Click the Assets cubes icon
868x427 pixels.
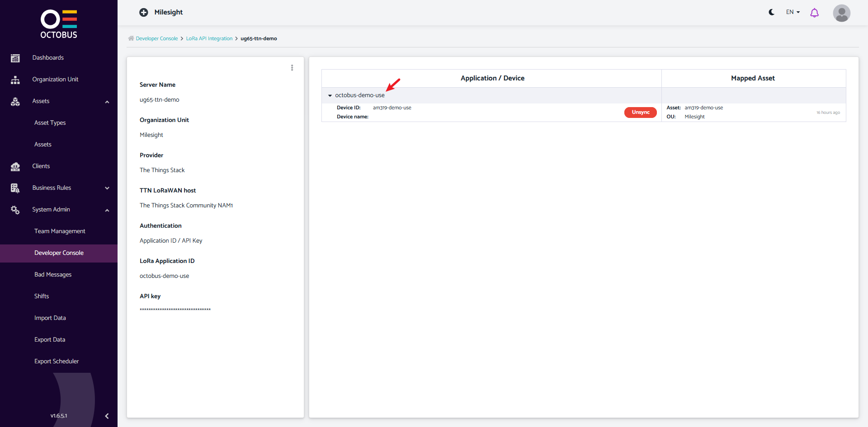(x=15, y=101)
